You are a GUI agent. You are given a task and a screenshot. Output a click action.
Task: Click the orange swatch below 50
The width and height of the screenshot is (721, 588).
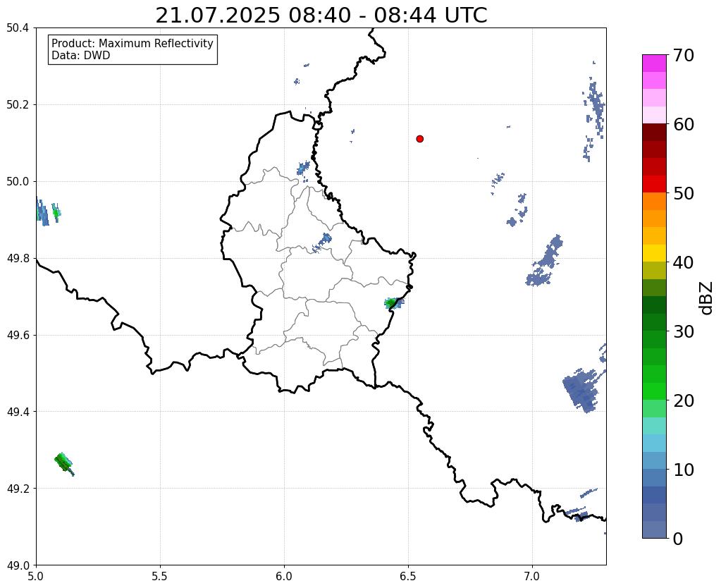pos(654,202)
